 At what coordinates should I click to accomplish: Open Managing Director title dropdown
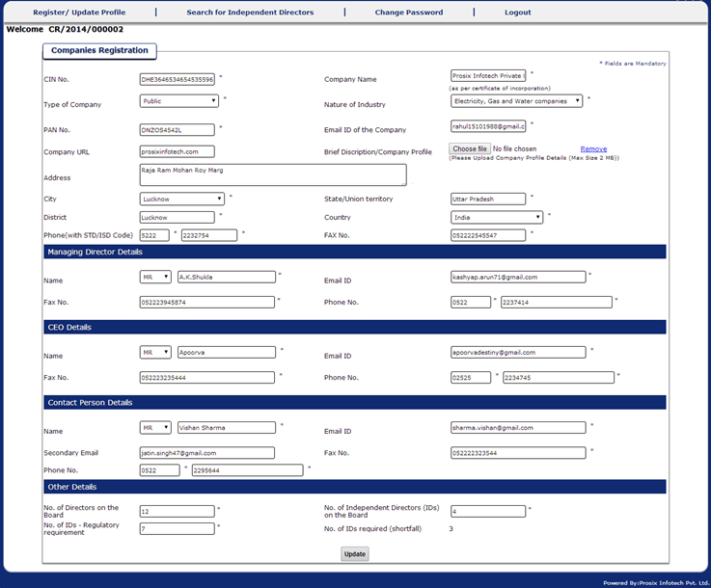click(155, 277)
